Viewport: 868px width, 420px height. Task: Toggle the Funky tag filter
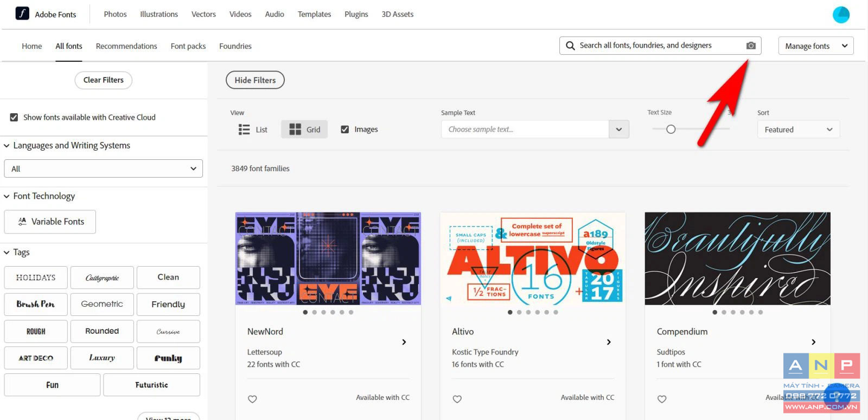click(x=168, y=358)
